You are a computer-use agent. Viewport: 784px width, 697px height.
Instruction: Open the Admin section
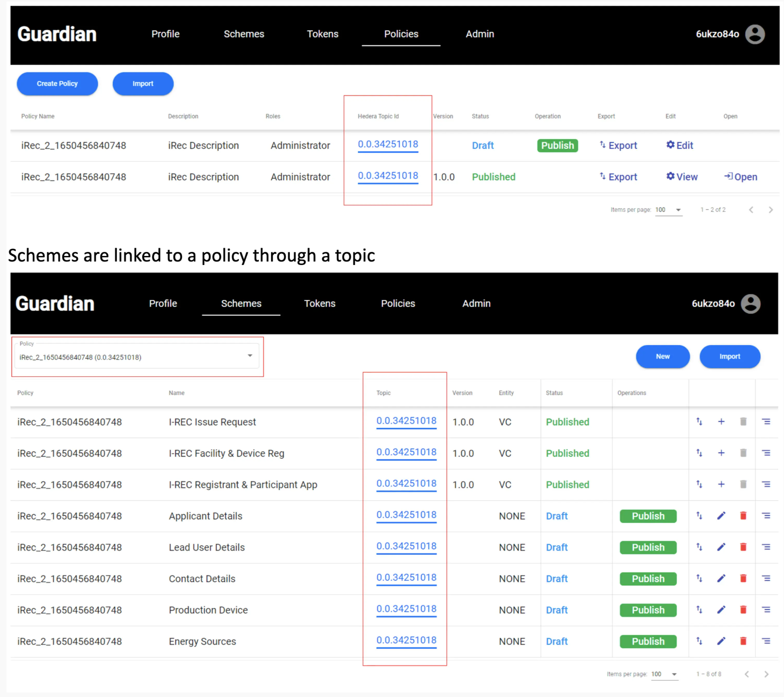point(480,34)
